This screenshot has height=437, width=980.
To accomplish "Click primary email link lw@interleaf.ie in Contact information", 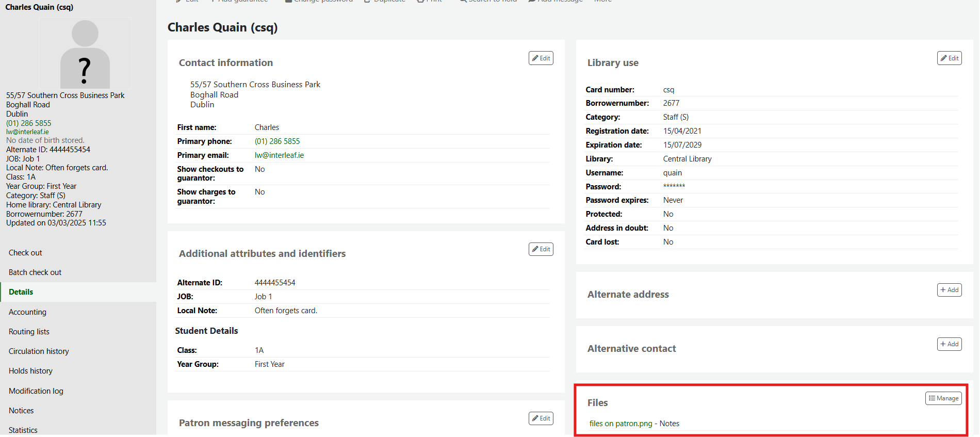I will click(279, 155).
